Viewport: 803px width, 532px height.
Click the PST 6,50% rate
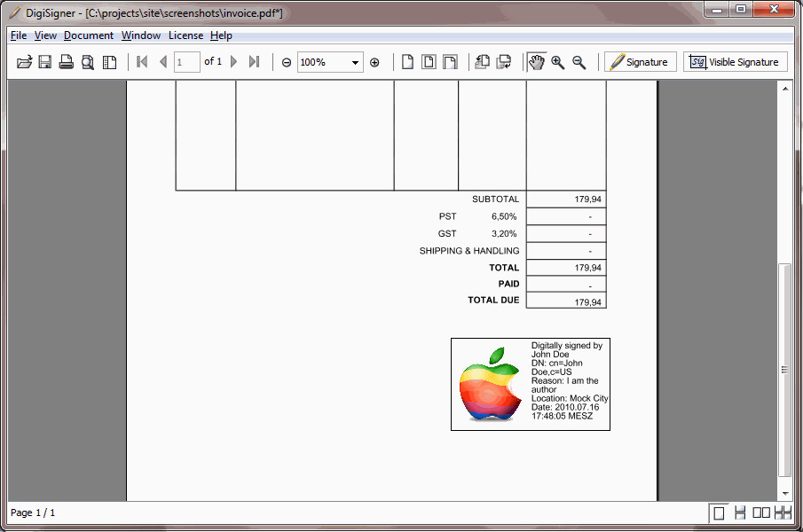(x=504, y=216)
